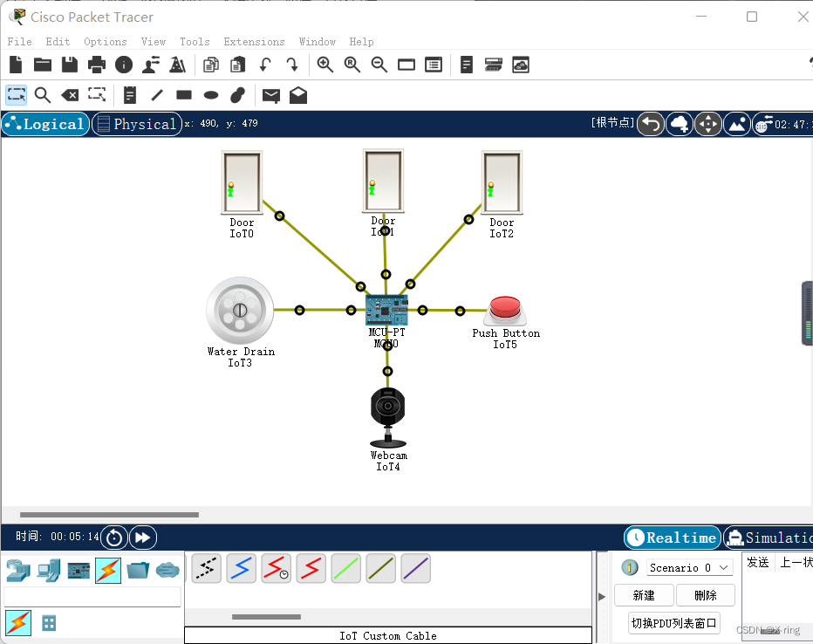This screenshot has height=644, width=813.
Task: Open the Options menu
Action: [106, 42]
